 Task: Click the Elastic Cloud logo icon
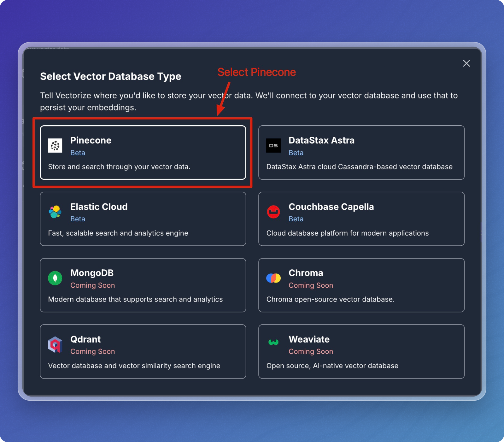(55, 212)
